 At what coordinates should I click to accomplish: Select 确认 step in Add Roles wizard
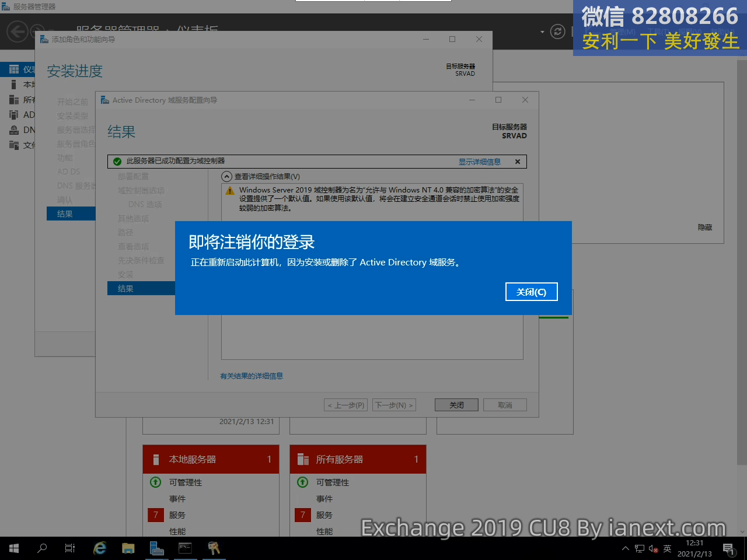[x=65, y=199]
